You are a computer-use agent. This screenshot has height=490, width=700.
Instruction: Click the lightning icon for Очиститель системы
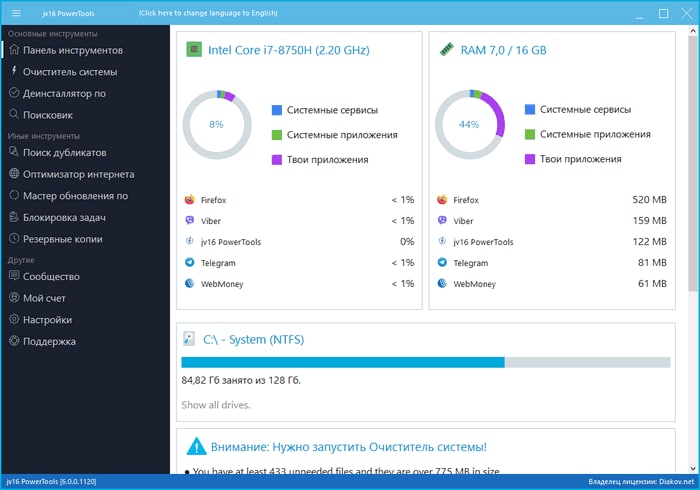[x=14, y=71]
